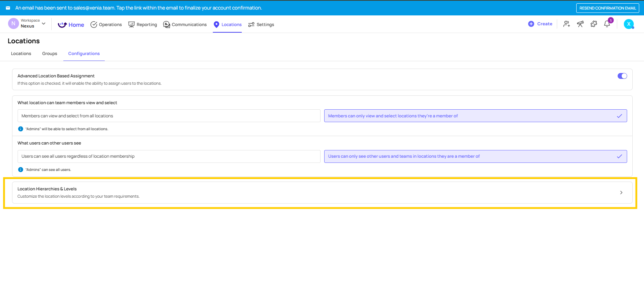Open the notifications bell
This screenshot has height=285, width=644.
tap(607, 24)
